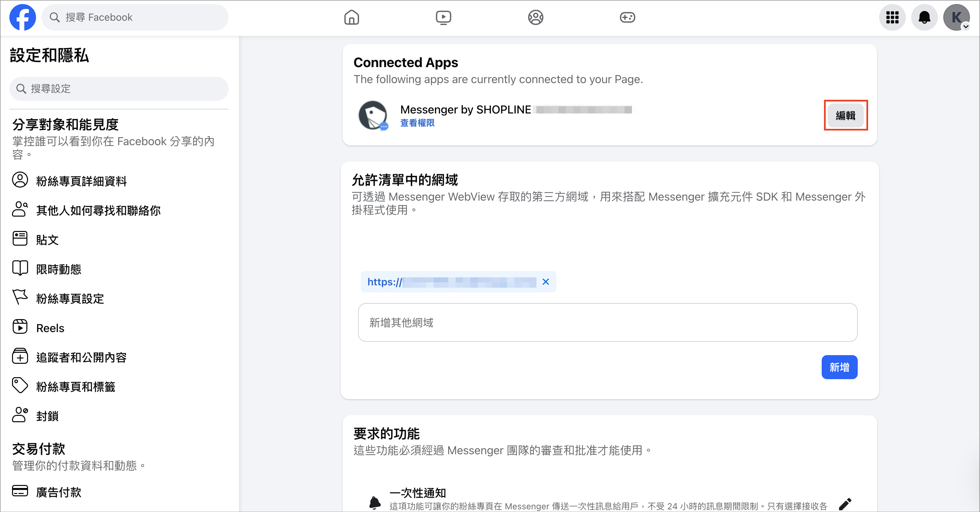
Task: Click the Messenger by SHOPLINE app thumbnail
Action: tap(373, 115)
